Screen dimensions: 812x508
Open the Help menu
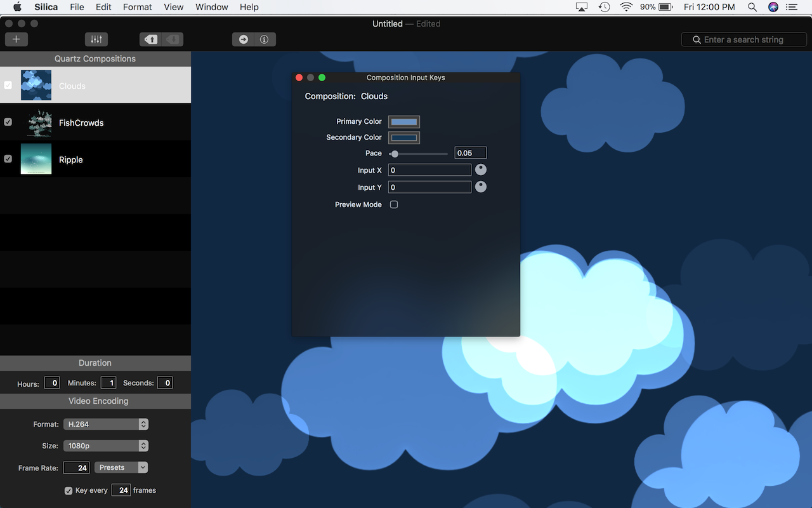point(249,7)
